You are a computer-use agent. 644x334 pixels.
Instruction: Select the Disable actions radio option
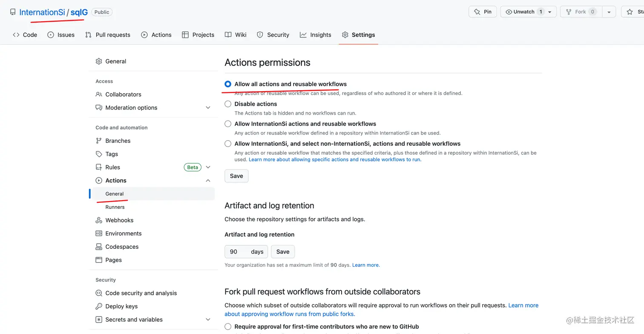228,104
